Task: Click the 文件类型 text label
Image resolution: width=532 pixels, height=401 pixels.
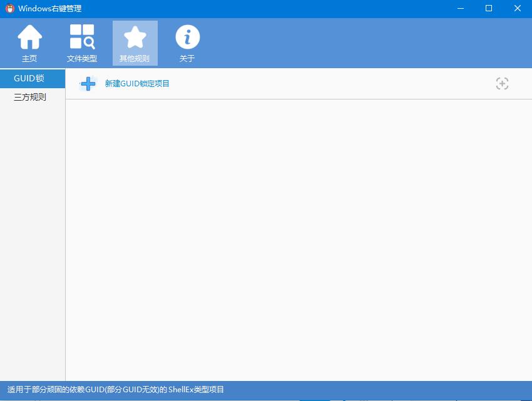Action: pyautogui.click(x=82, y=59)
